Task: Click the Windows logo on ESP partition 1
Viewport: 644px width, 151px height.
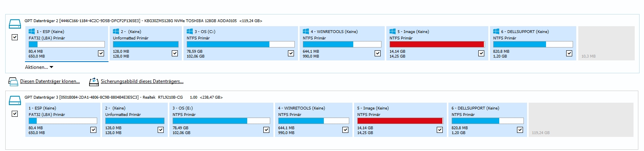Action: (x=32, y=31)
